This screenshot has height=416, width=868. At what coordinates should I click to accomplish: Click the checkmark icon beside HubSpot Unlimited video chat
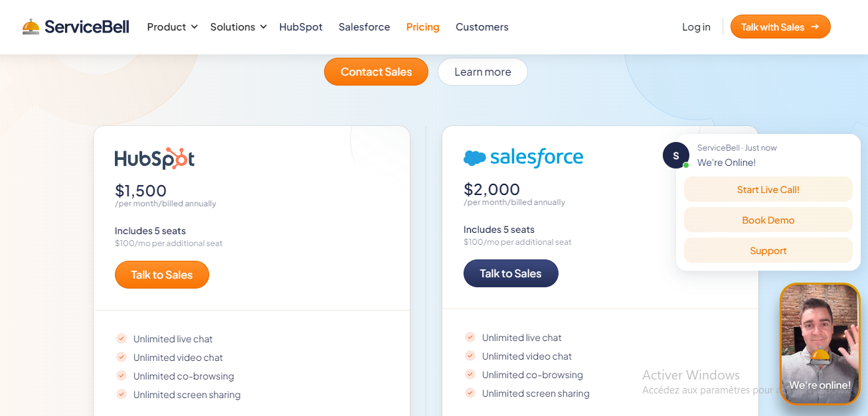point(122,357)
